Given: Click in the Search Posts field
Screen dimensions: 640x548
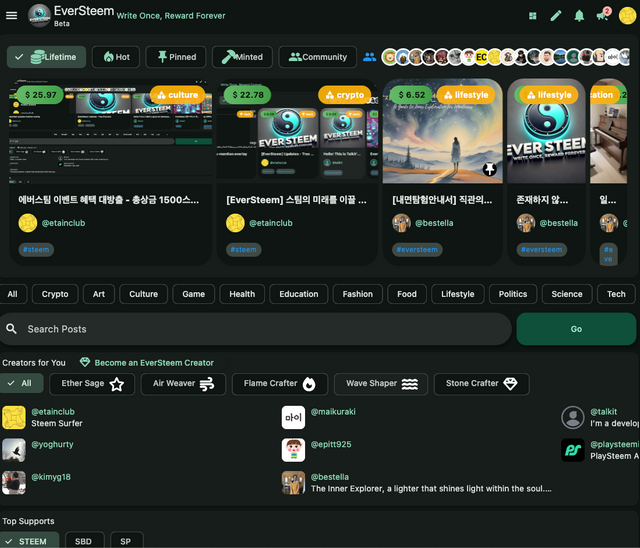Looking at the screenshot, I should pos(256,329).
